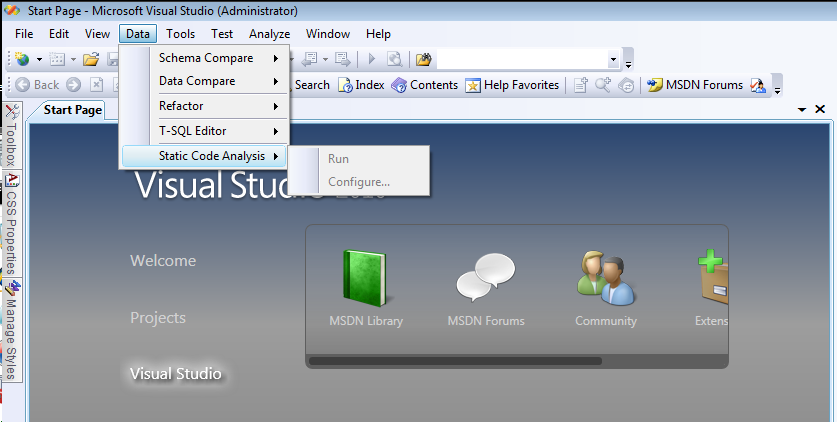Image resolution: width=837 pixels, height=422 pixels.
Task: Open the help toolbar's overflow options arrow
Action: click(x=777, y=89)
